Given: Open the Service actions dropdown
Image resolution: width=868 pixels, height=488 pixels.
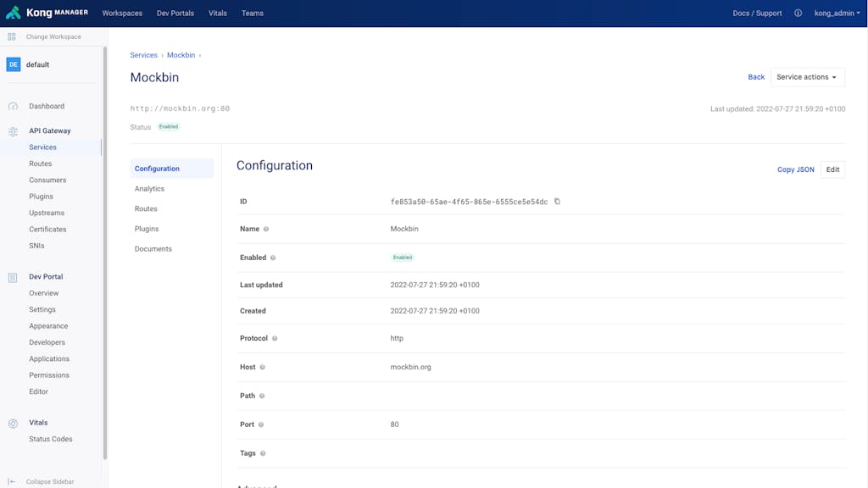Looking at the screenshot, I should (x=807, y=77).
